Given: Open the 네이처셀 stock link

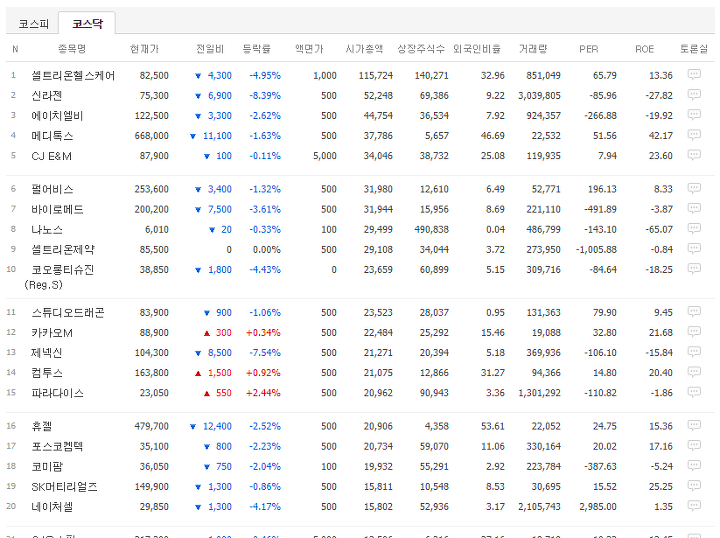Looking at the screenshot, I should 52,507.
